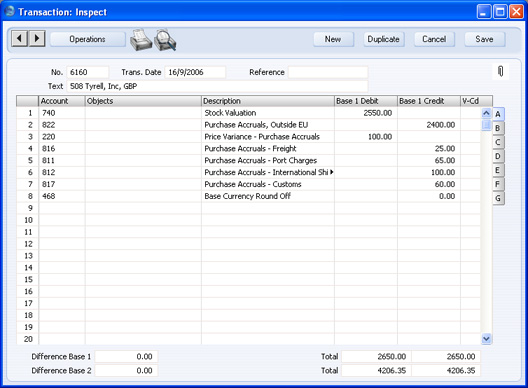The height and width of the screenshot is (388, 528).
Task: Click the Total credit 4206.35 field
Action: pyautogui.click(x=446, y=370)
